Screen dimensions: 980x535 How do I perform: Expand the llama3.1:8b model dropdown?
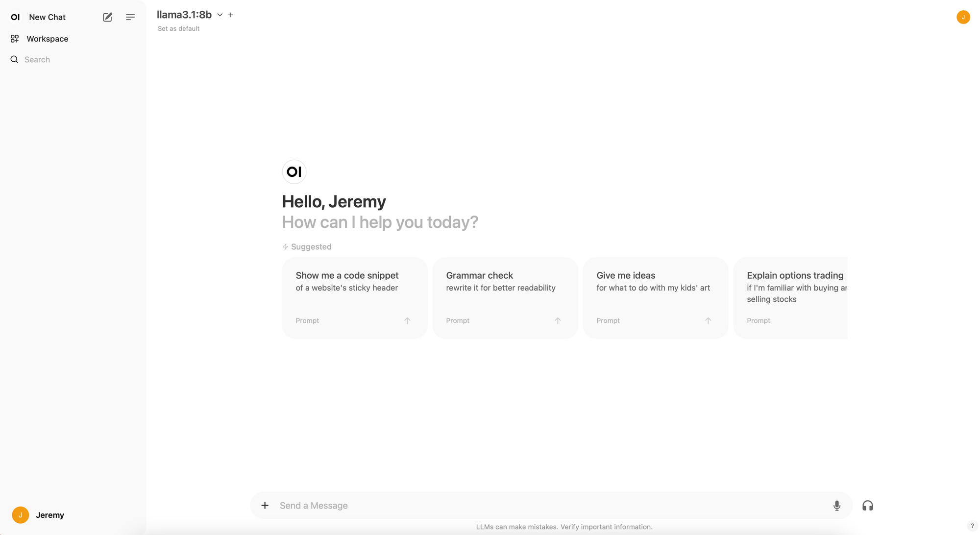[x=220, y=15]
